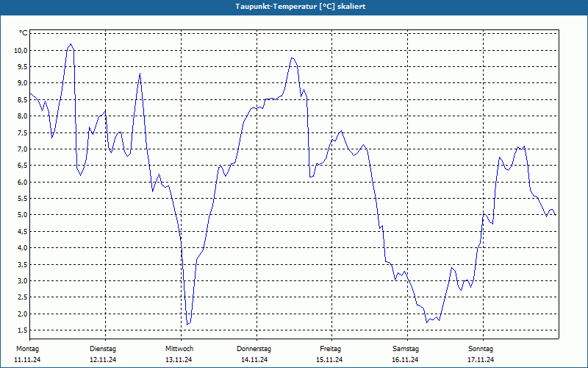Click the Samstag day label
Viewport: 588px width, 368px height.
click(406, 349)
